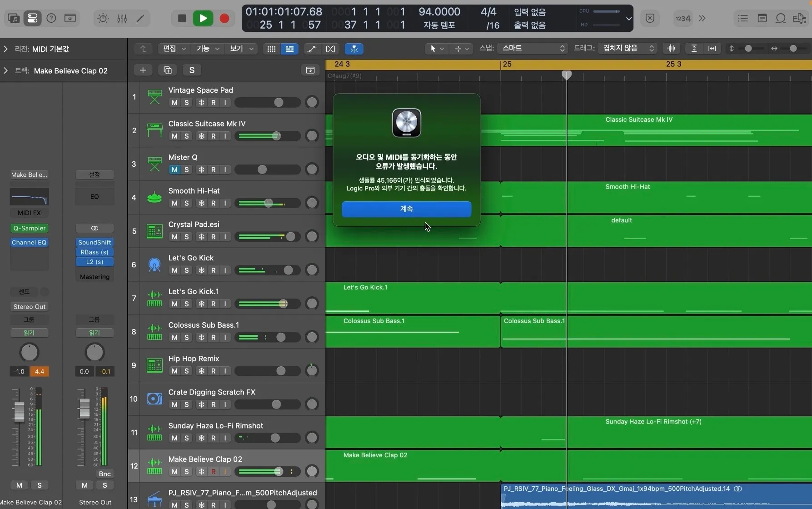Click the stereo link icon in the Stereo Out strip
This screenshot has width=812, height=509.
point(95,228)
